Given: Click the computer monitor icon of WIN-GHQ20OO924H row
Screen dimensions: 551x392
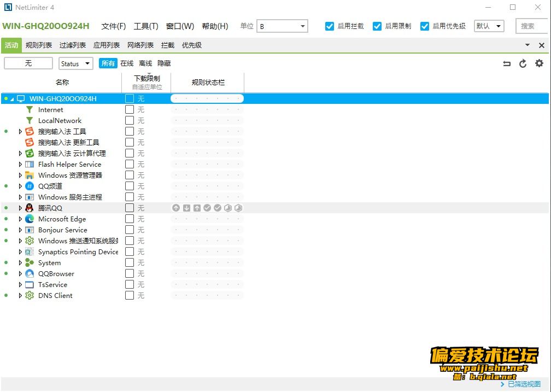Looking at the screenshot, I should [x=21, y=99].
